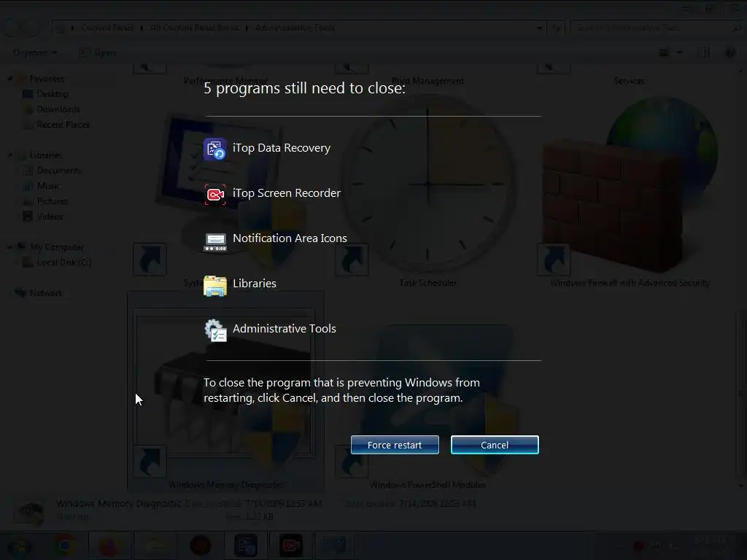This screenshot has width=747, height=560.
Task: Collapse the My Computer group in the sidebar
Action: [10, 246]
